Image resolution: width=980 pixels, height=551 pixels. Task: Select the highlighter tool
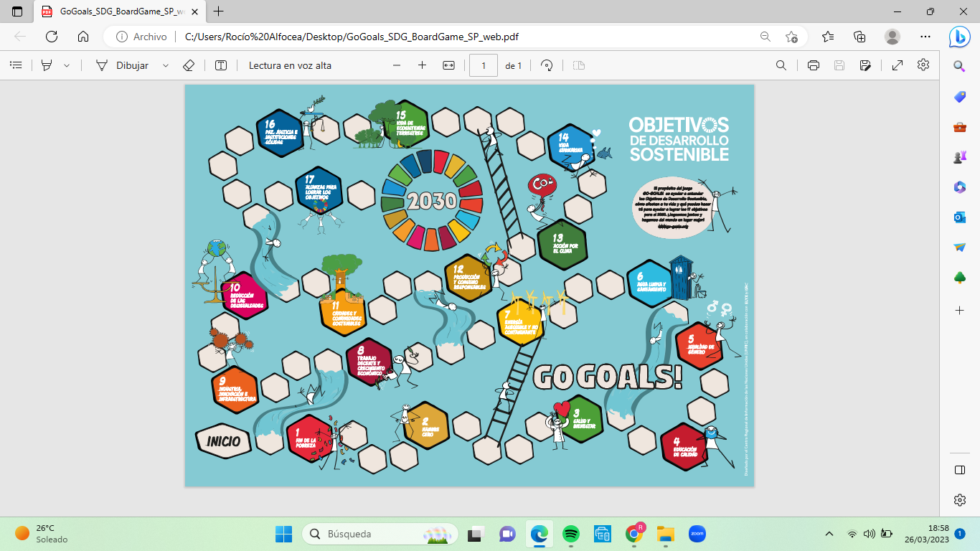[x=44, y=65]
